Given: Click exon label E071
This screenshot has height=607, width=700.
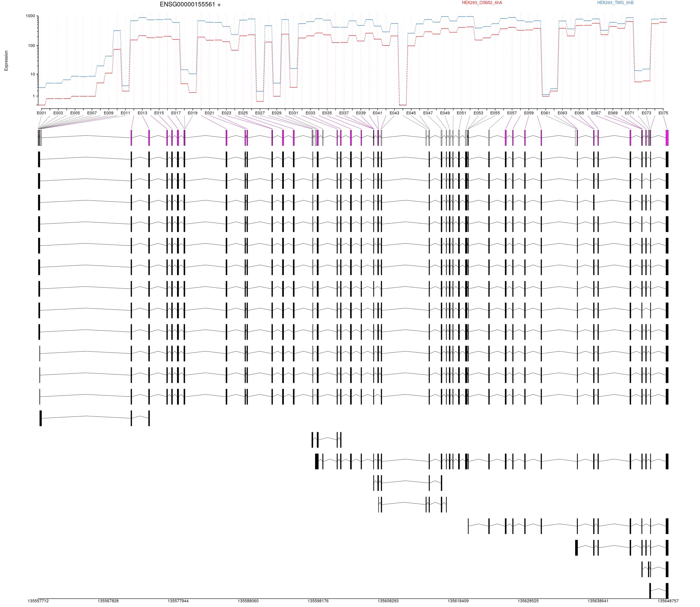Looking at the screenshot, I should 630,113.
